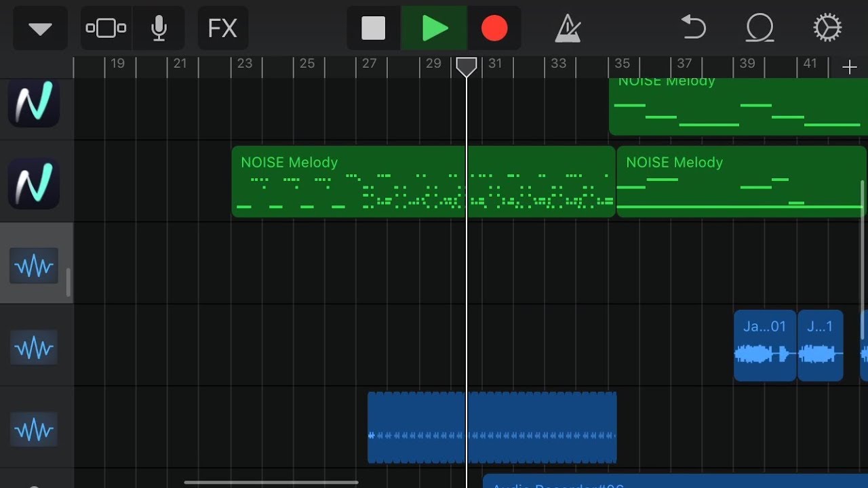Open song settings gear
The width and height of the screenshot is (868, 488).
pyautogui.click(x=827, y=28)
